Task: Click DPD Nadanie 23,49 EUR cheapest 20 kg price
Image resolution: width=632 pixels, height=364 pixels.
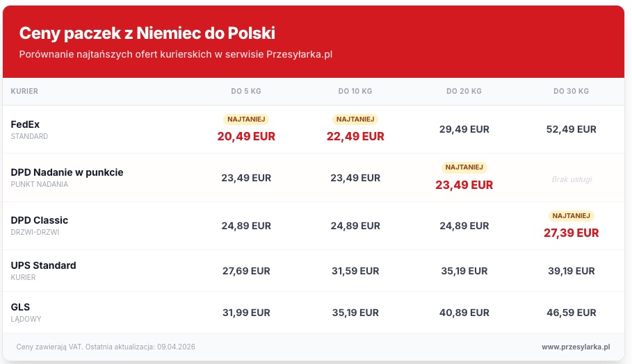Action: click(464, 185)
